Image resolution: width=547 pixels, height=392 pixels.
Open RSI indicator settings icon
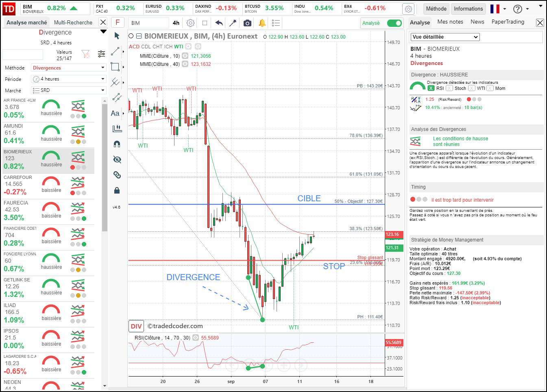[196, 338]
